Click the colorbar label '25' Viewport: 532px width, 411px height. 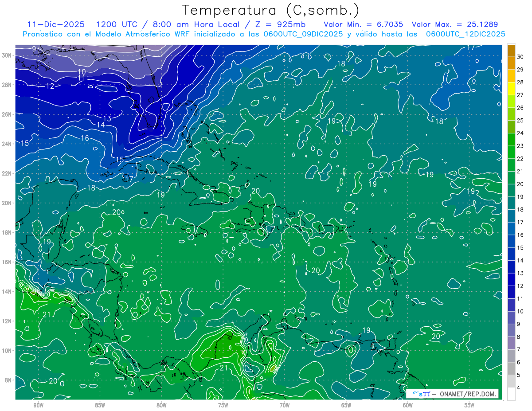click(520, 121)
